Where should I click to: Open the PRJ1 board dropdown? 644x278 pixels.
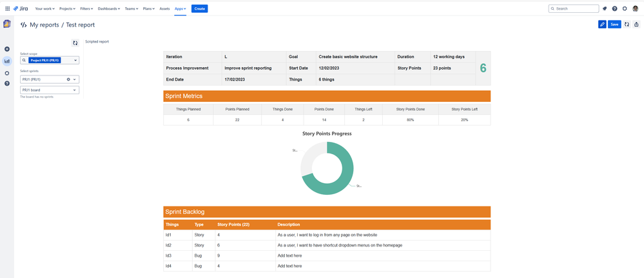pos(75,90)
